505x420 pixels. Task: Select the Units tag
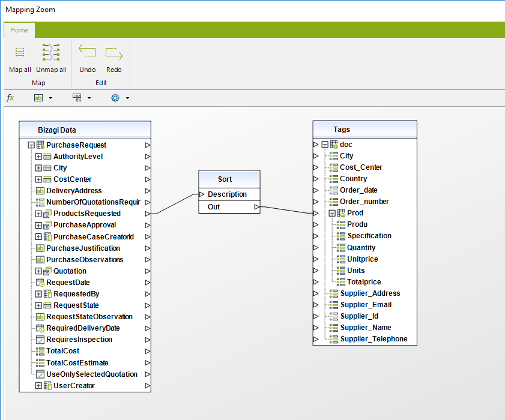click(x=356, y=271)
